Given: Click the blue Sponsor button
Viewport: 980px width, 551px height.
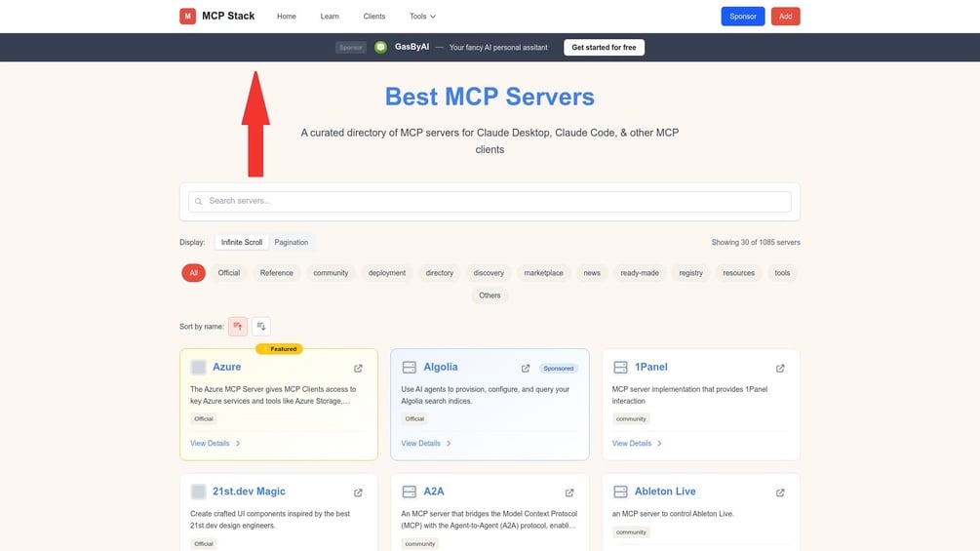Looking at the screenshot, I should (x=742, y=17).
